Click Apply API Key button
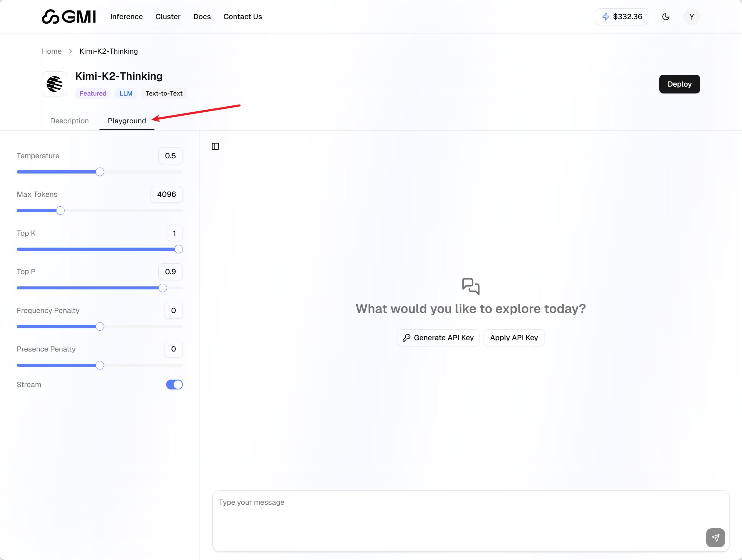 click(514, 338)
